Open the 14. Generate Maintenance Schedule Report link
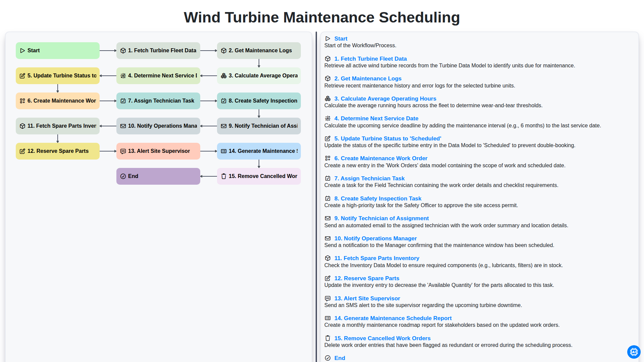The width and height of the screenshot is (644, 362). 393,318
